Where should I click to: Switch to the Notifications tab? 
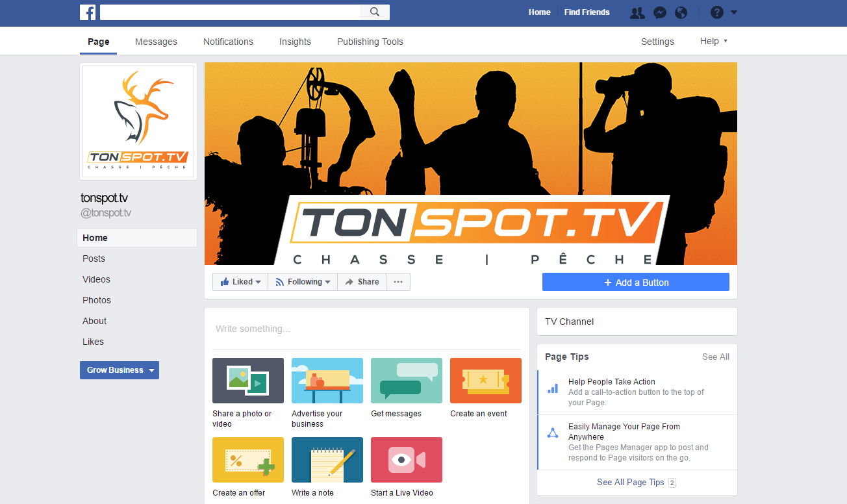[228, 42]
